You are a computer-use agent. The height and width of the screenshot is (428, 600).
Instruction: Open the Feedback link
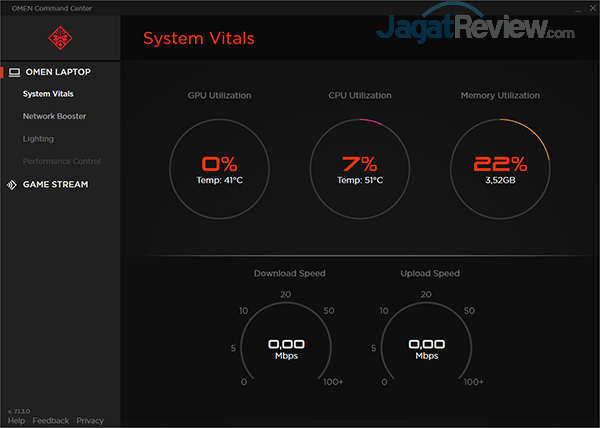click(x=50, y=421)
